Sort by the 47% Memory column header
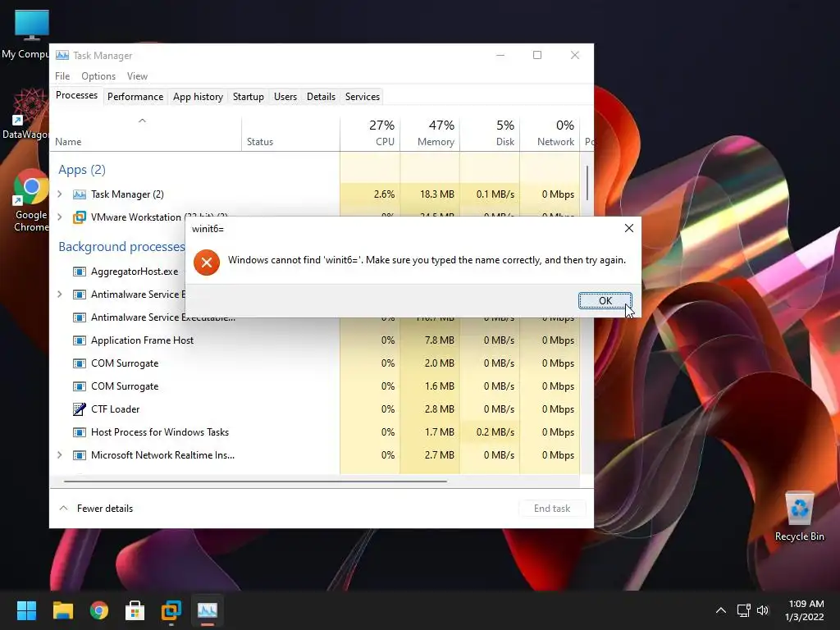840x630 pixels. [430, 133]
